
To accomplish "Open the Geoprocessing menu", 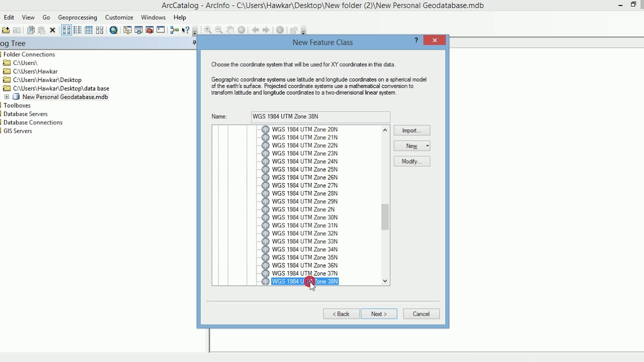I will pyautogui.click(x=77, y=17).
